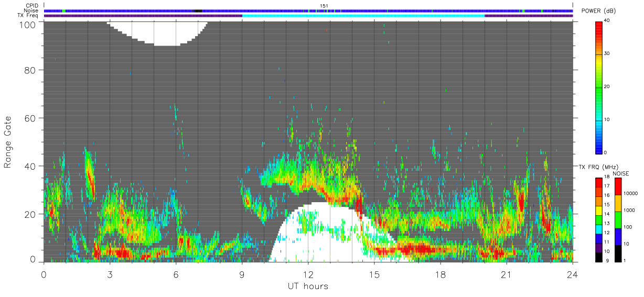Click the 3 tick on UT hours axis

pos(110,274)
